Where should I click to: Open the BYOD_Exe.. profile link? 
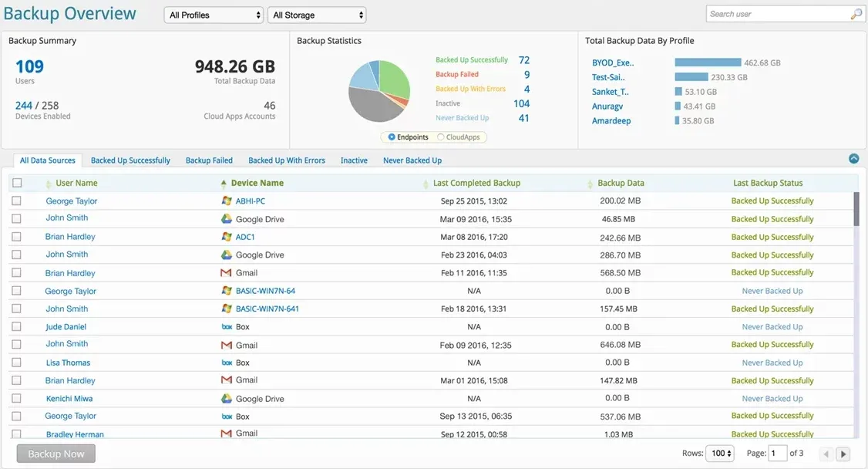pyautogui.click(x=613, y=62)
